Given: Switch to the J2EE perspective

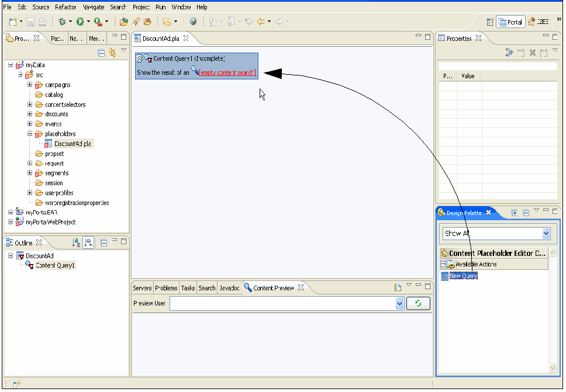Looking at the screenshot, I should [538, 22].
